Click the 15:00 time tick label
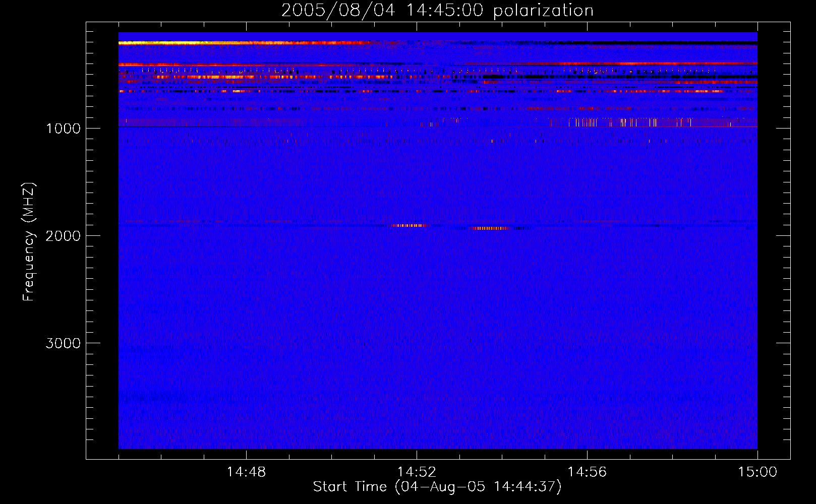Viewport: 816px width, 504px height. 757,472
